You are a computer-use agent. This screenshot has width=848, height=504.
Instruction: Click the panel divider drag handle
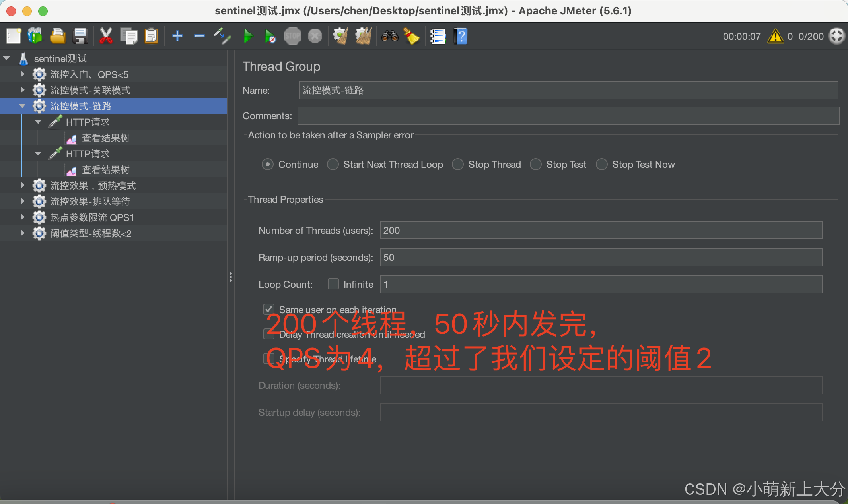[x=231, y=277]
